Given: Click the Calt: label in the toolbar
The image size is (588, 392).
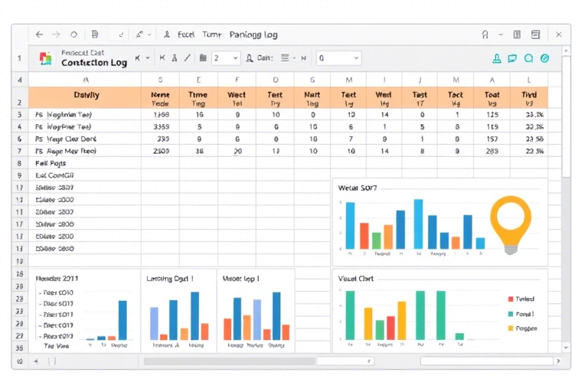Looking at the screenshot, I should tap(265, 58).
